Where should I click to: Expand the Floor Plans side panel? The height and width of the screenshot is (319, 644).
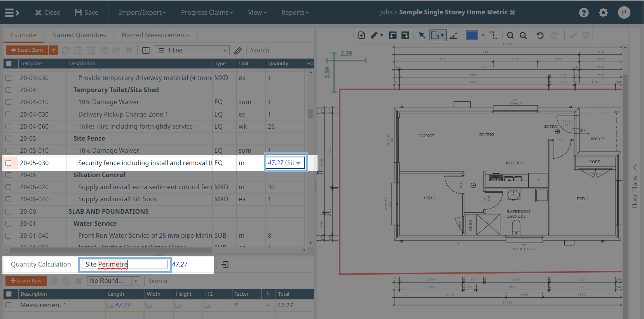tap(635, 167)
